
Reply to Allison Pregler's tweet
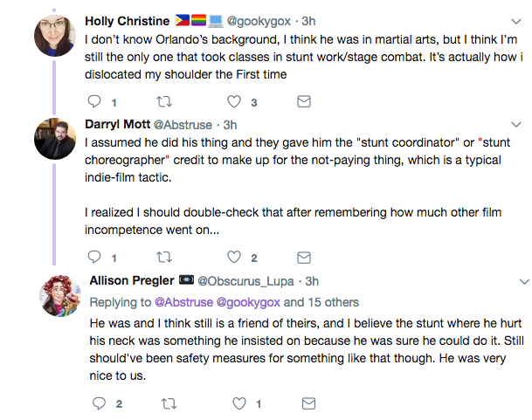[x=97, y=403]
